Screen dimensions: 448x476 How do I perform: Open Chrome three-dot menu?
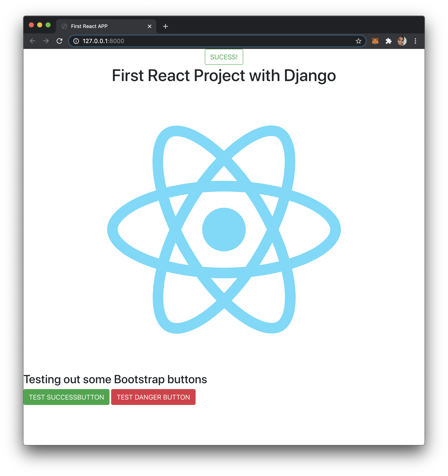coord(415,41)
